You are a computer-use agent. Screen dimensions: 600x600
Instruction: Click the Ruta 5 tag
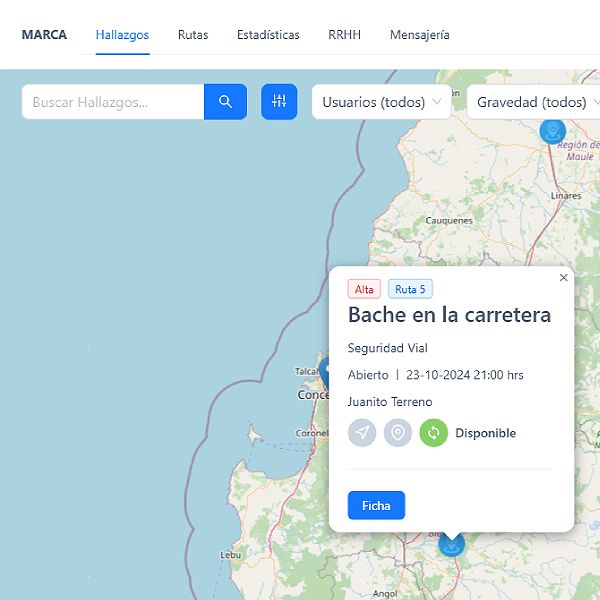[410, 289]
